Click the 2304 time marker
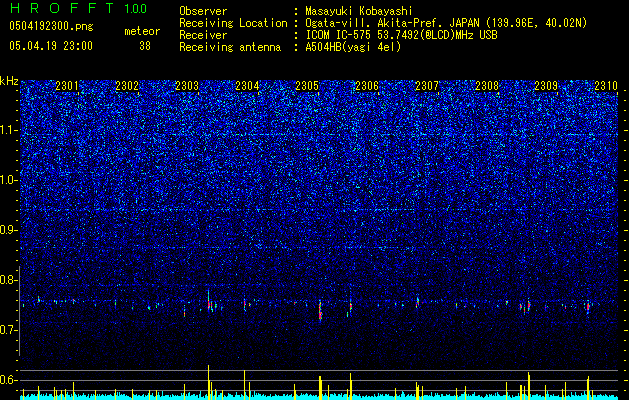This screenshot has width=629, height=400. [247, 86]
